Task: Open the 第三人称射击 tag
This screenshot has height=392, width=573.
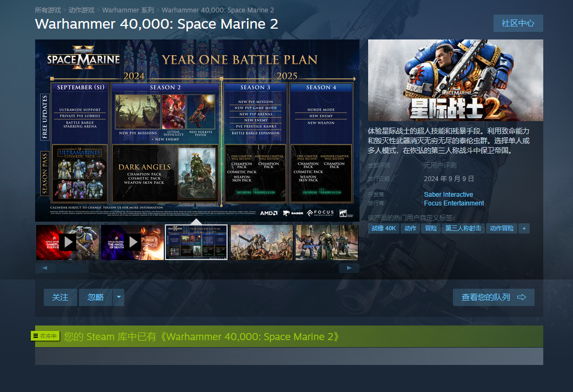Action: click(x=463, y=229)
